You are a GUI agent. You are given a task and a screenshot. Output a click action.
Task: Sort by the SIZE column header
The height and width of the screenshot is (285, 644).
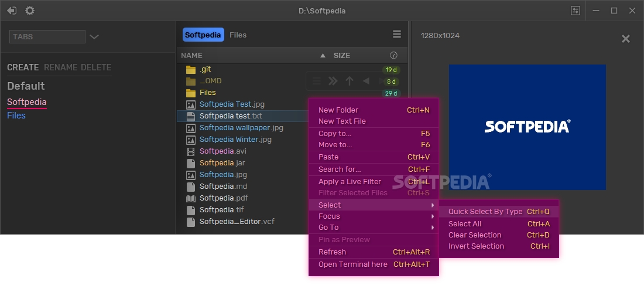click(x=342, y=56)
